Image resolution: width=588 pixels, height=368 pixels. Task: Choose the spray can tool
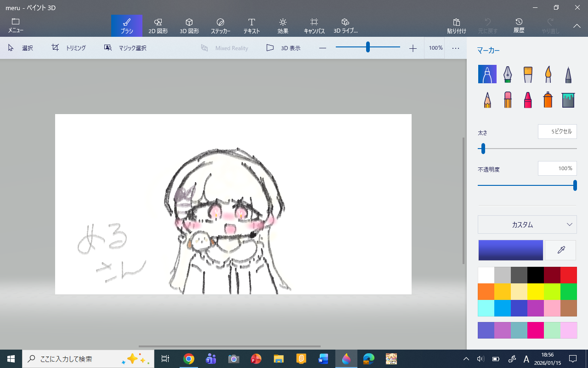coord(548,99)
